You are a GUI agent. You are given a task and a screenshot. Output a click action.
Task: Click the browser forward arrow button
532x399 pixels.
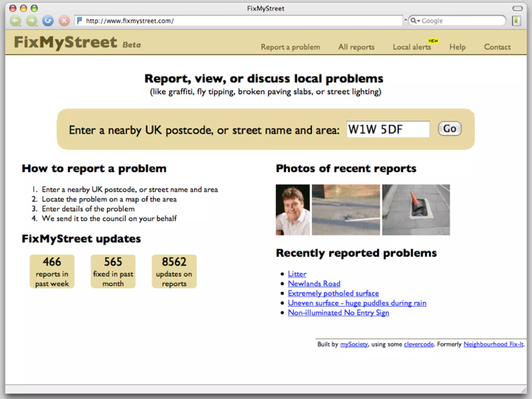click(x=32, y=21)
